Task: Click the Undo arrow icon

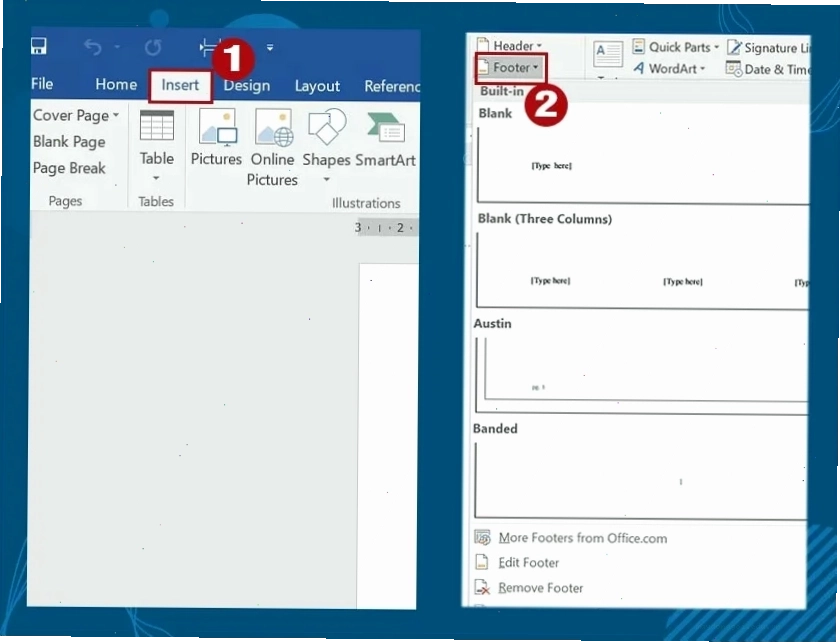Action: click(x=93, y=48)
